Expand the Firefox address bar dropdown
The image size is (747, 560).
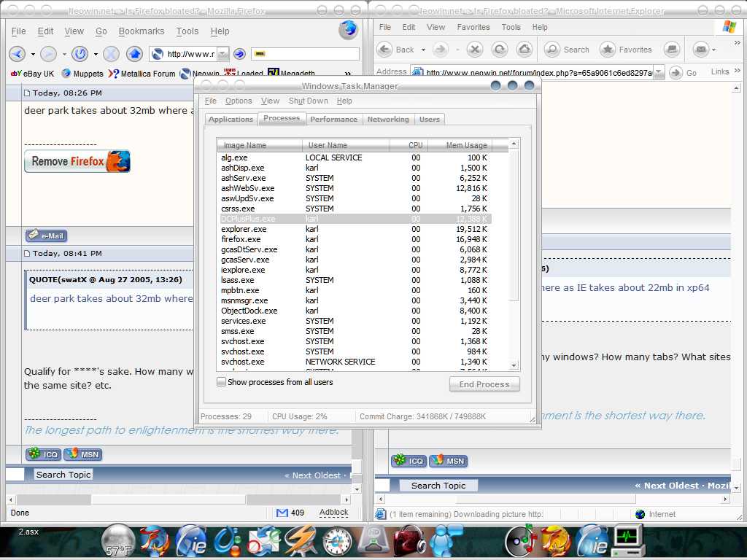click(x=222, y=54)
